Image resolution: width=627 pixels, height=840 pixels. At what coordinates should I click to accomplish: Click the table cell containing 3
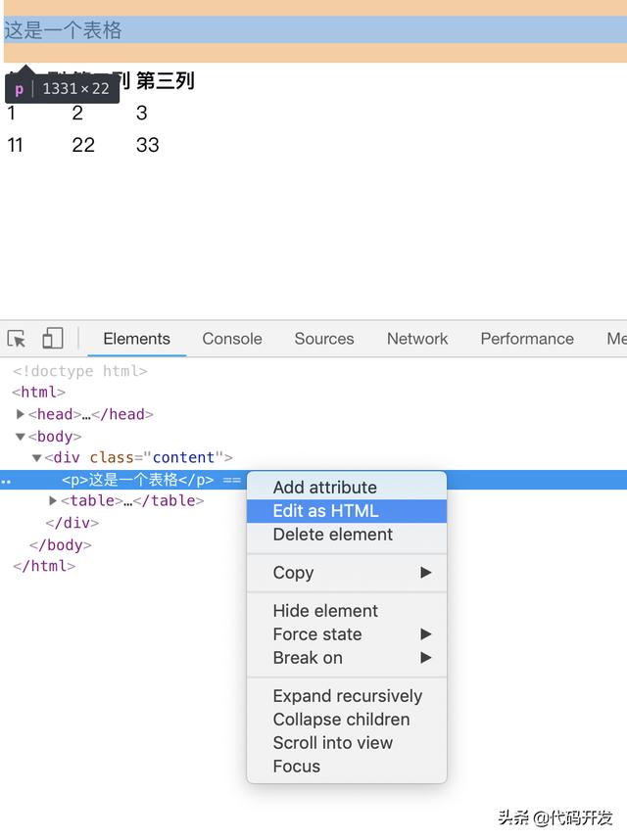[141, 113]
